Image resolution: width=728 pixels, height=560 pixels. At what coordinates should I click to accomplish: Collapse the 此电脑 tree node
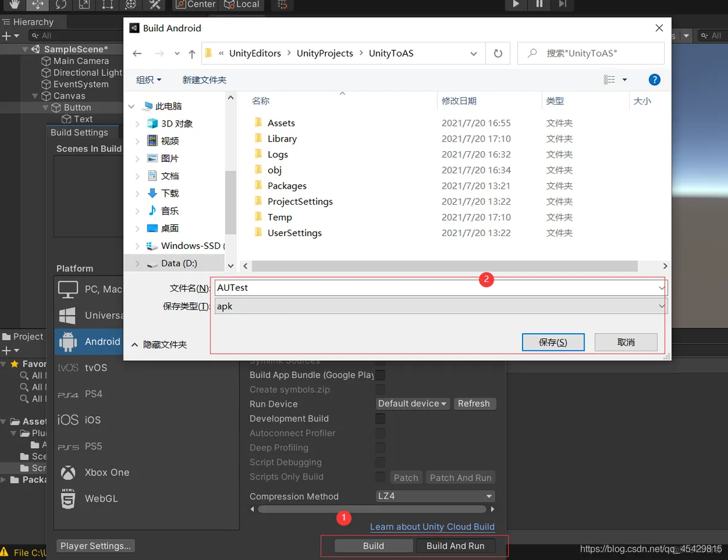pos(132,106)
